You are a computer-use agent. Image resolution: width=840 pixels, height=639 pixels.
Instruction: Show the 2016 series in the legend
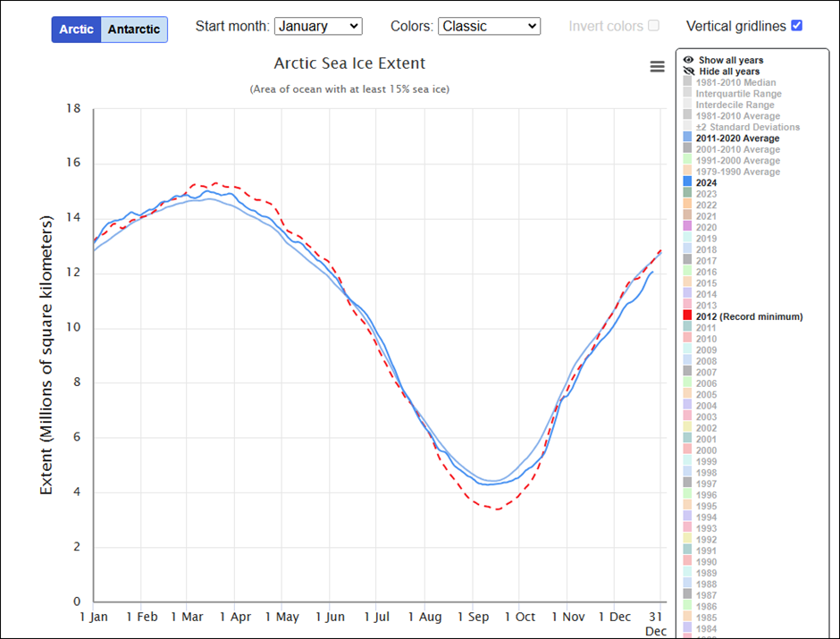(x=706, y=272)
